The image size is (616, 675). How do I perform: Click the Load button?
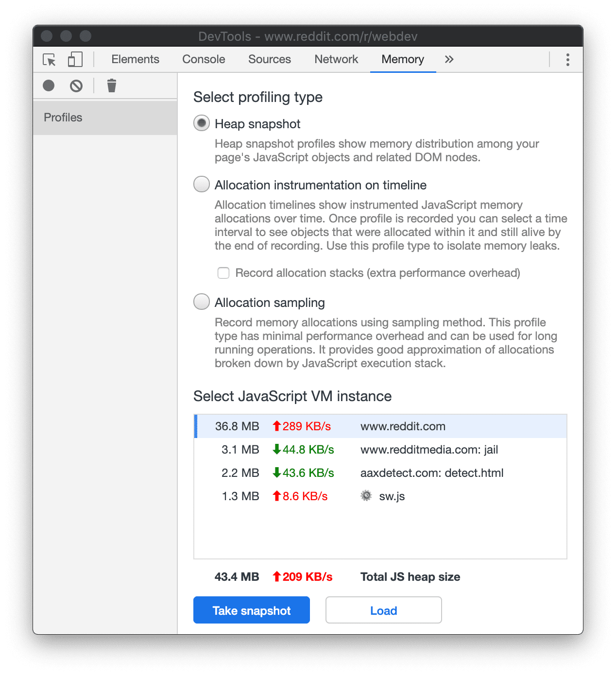click(383, 610)
